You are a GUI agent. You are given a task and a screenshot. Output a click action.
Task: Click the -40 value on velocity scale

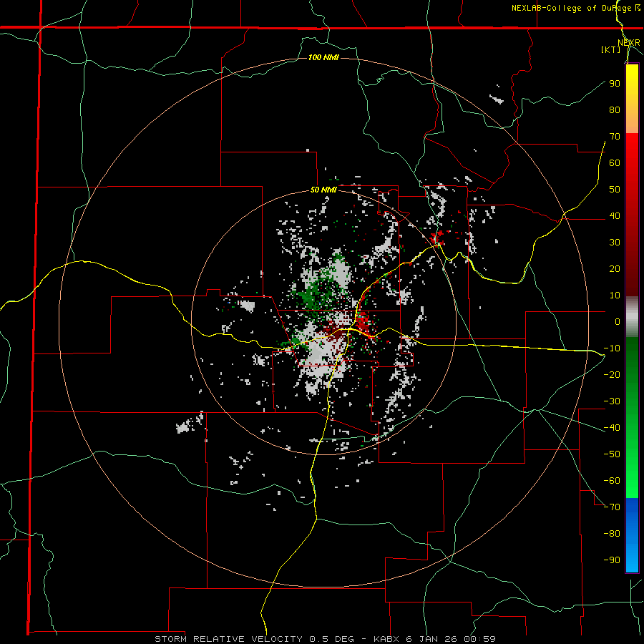[612, 428]
